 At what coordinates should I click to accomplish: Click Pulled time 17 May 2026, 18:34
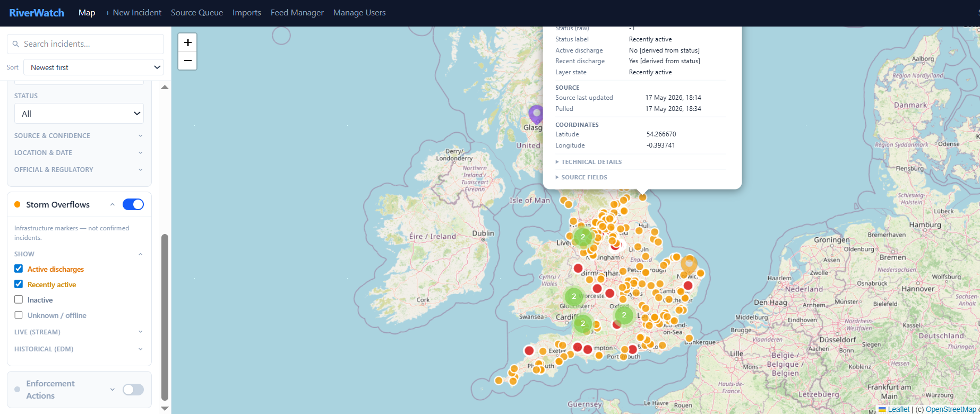[x=673, y=109]
